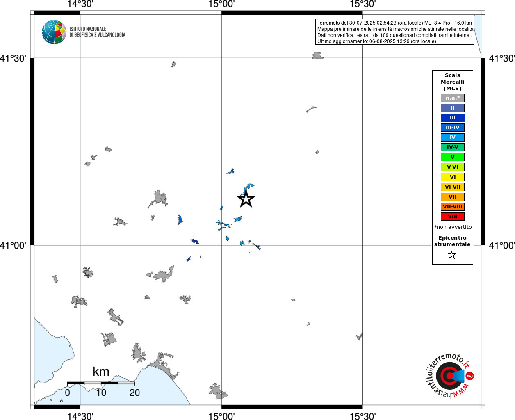Click the 'Terremoto del 30-07-2025' info line
This screenshot has height=420, width=515.
click(x=394, y=23)
